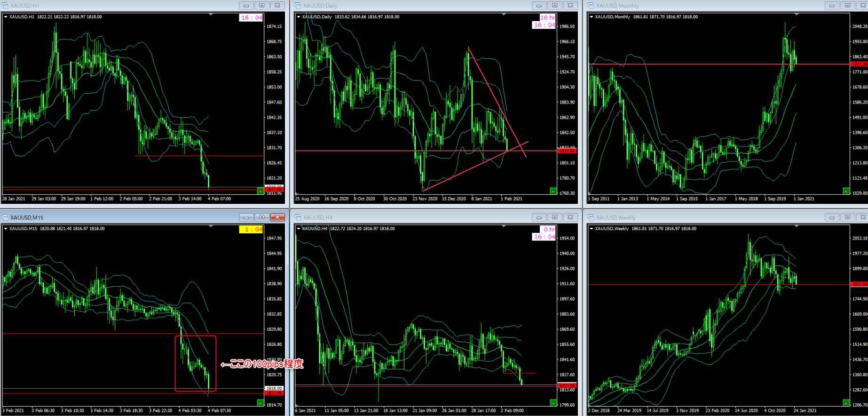This screenshot has height=416, width=868.
Task: Minimize the XAUUSD,Weekly chart window
Action: click(832, 217)
